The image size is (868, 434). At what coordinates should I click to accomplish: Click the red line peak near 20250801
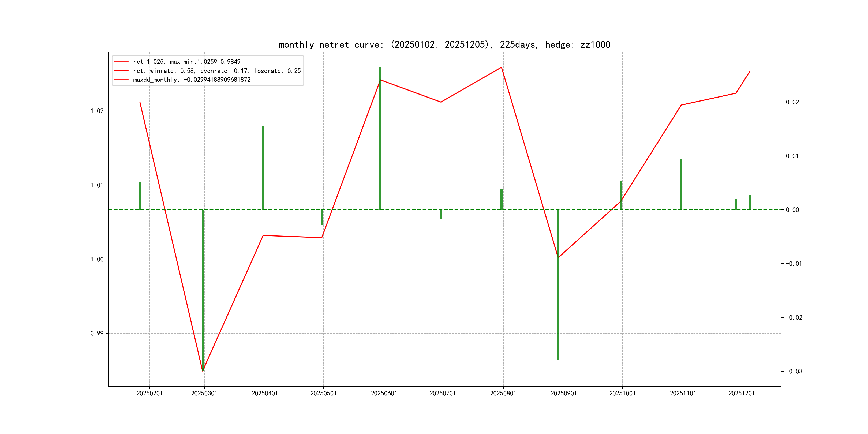click(x=502, y=68)
